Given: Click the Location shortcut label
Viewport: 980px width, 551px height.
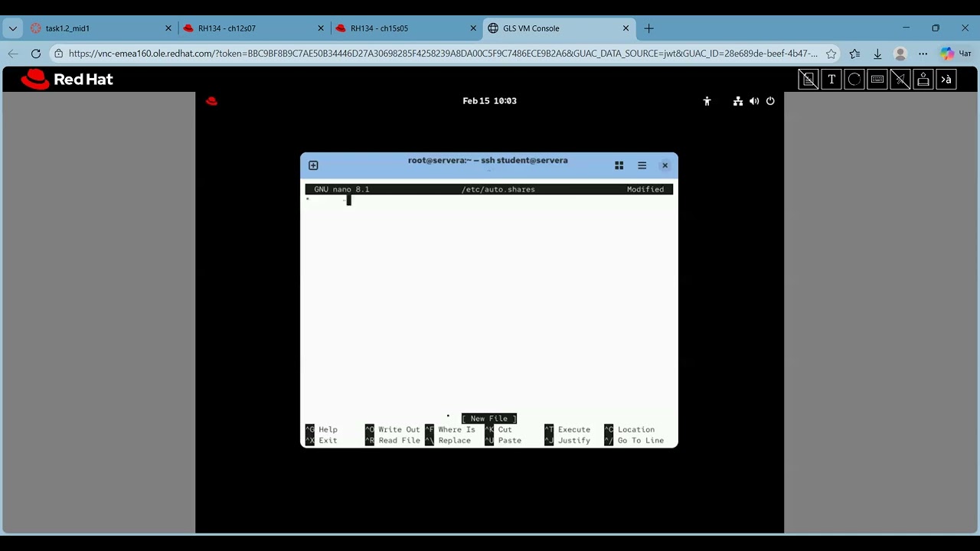Looking at the screenshot, I should coord(635,429).
